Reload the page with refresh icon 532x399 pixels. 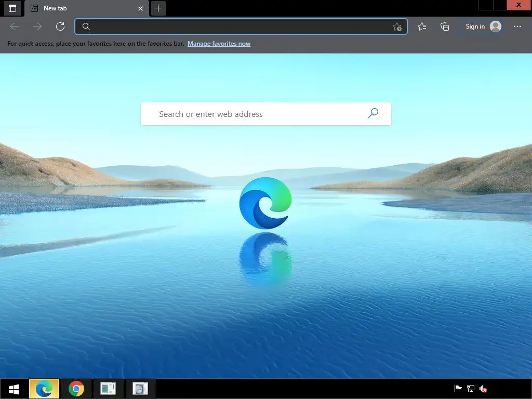pyautogui.click(x=60, y=26)
